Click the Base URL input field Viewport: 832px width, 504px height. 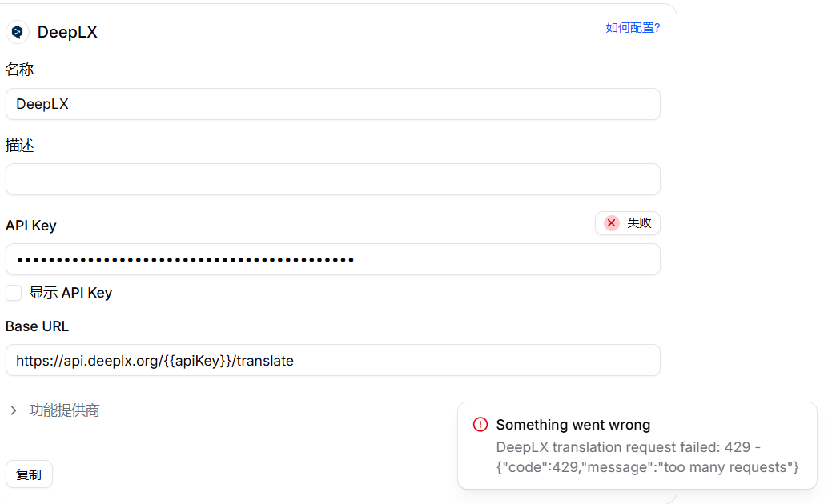click(x=332, y=360)
